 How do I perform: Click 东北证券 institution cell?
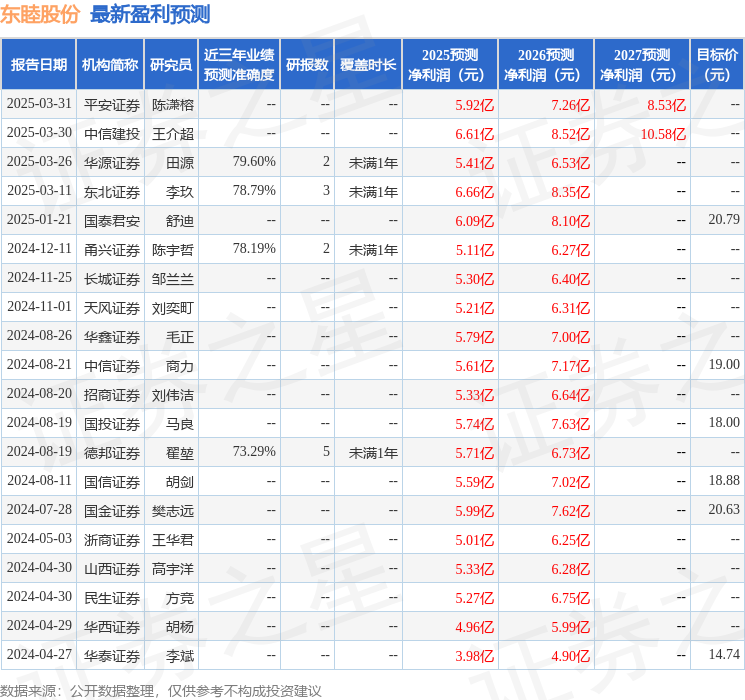[x=112, y=192]
